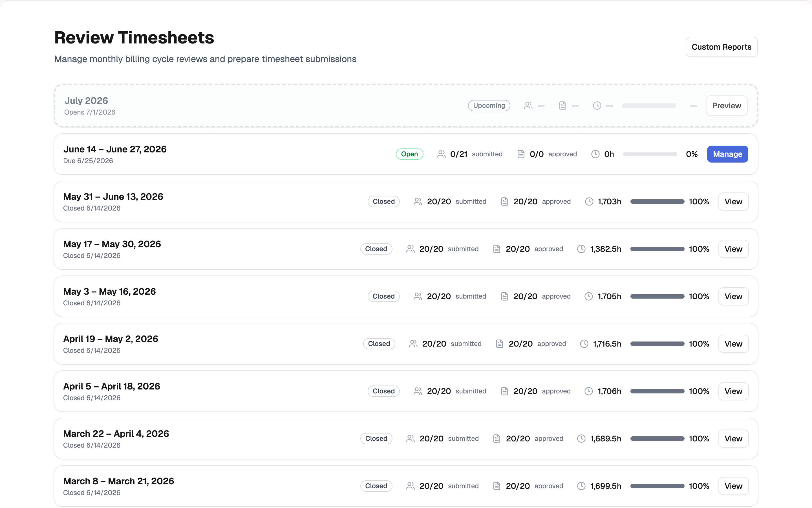
Task: Click the people icon in July 2026 row
Action: pos(528,106)
